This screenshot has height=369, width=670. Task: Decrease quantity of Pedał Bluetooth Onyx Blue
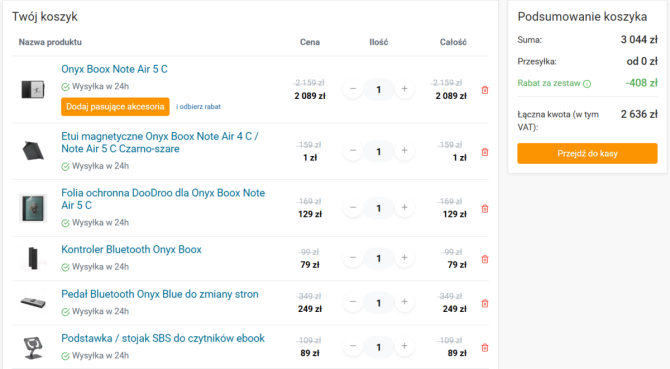[353, 302]
